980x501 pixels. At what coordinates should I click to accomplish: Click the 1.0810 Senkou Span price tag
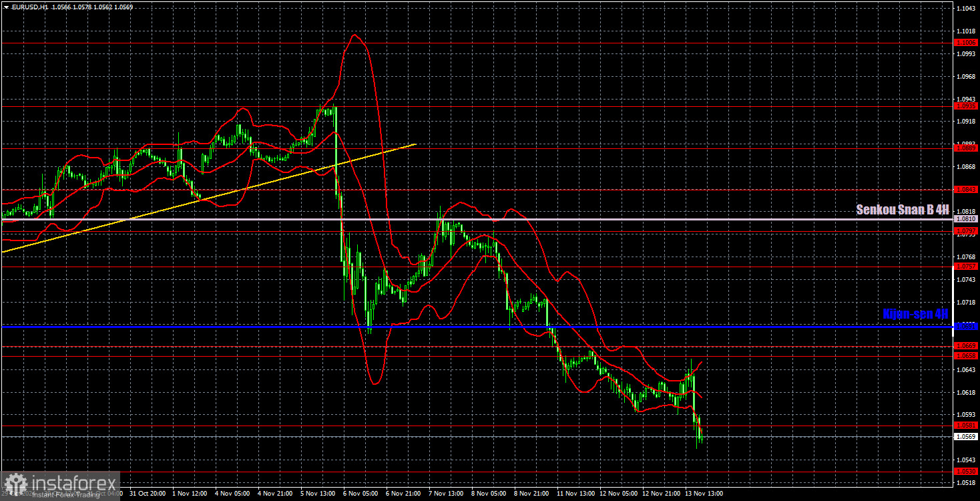(966, 219)
